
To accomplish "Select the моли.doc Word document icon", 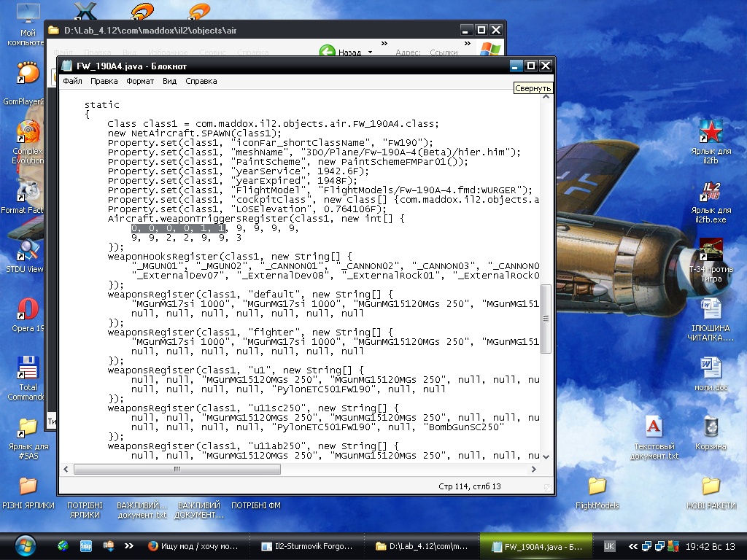I will point(711,367).
